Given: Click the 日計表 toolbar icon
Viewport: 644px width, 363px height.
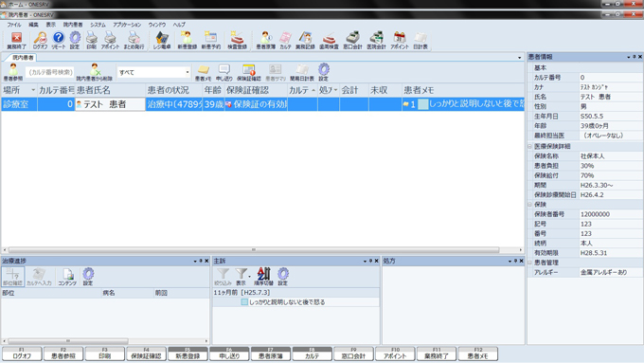Looking at the screenshot, I should (420, 41).
